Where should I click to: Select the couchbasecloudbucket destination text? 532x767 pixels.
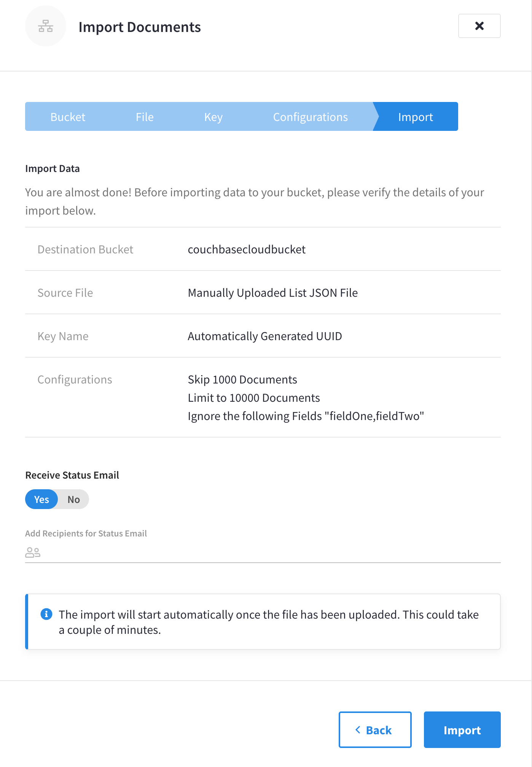coord(247,250)
